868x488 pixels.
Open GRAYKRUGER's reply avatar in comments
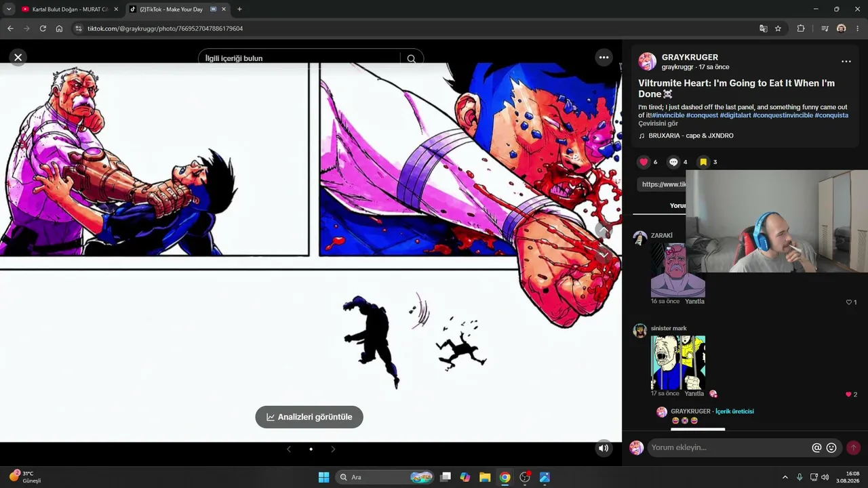click(662, 412)
